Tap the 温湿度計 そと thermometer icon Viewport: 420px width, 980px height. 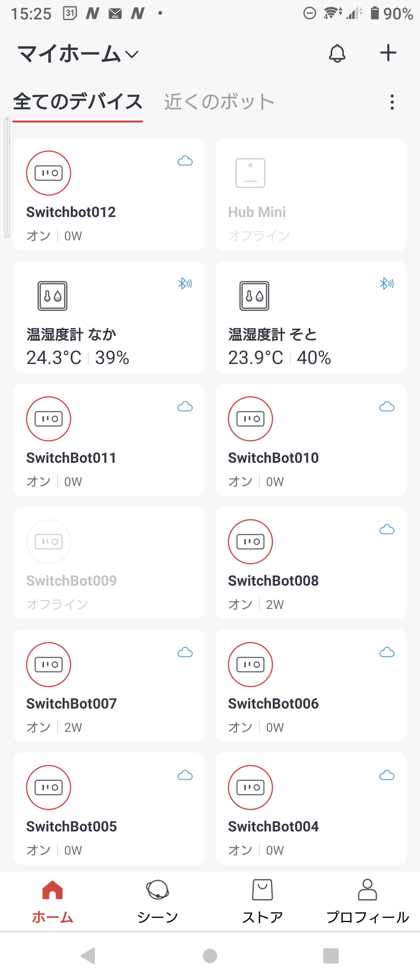point(254,296)
